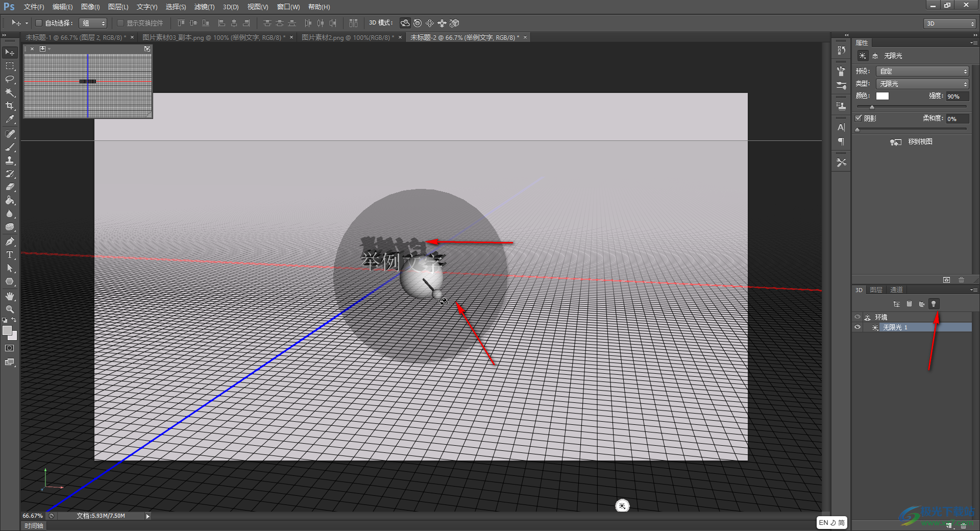Image resolution: width=980 pixels, height=531 pixels.
Task: Open status bar info arrow menu
Action: tap(148, 516)
